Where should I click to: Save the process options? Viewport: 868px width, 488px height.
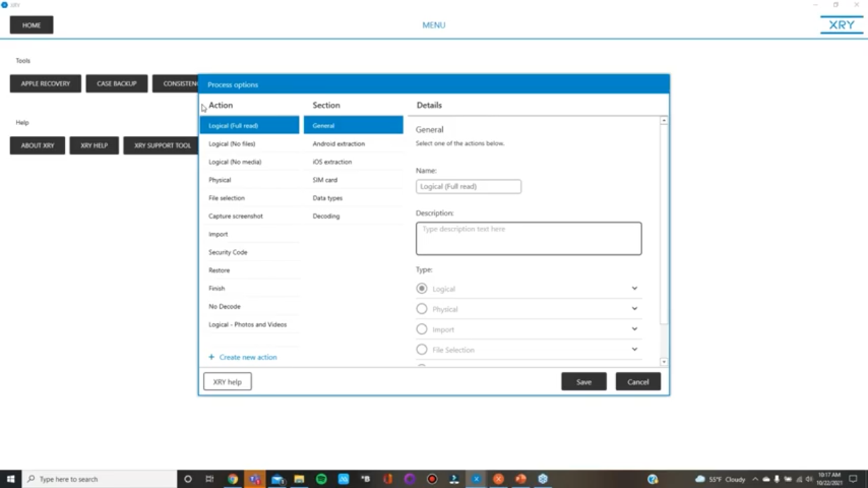[x=583, y=381]
